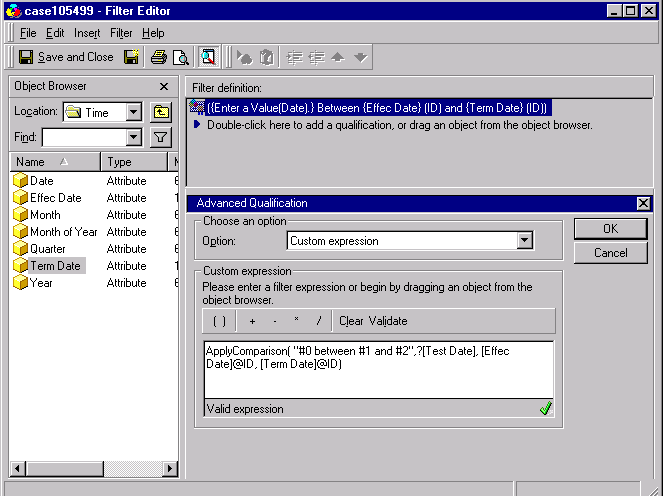This screenshot has height=496, width=664.
Task: Insert the multiply asterisk operator
Action: pos(296,320)
